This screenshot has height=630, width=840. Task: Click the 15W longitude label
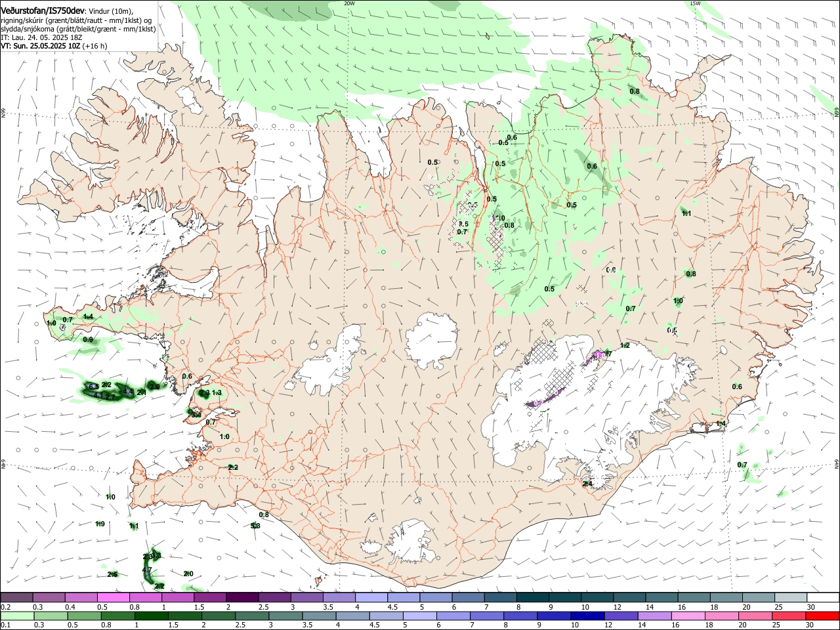point(695,3)
